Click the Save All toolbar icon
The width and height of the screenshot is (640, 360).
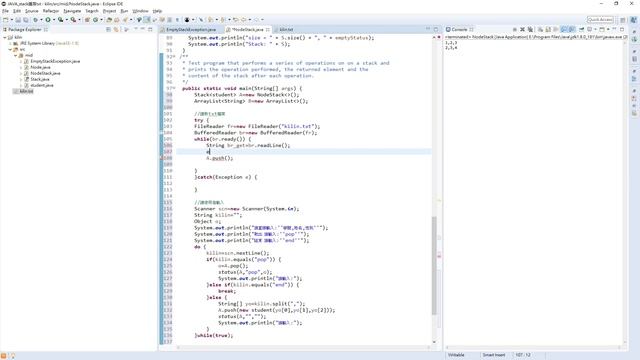point(25,20)
